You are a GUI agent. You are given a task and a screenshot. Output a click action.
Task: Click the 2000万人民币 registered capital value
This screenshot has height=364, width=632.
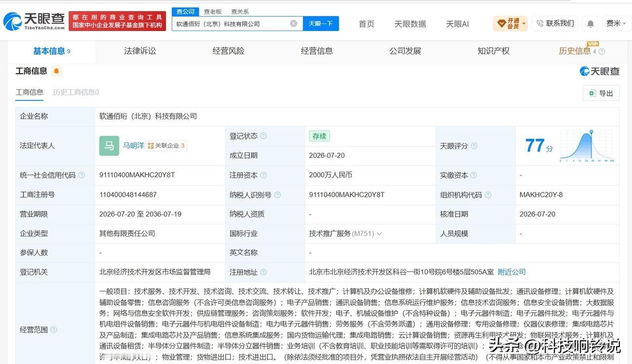pyautogui.click(x=330, y=175)
